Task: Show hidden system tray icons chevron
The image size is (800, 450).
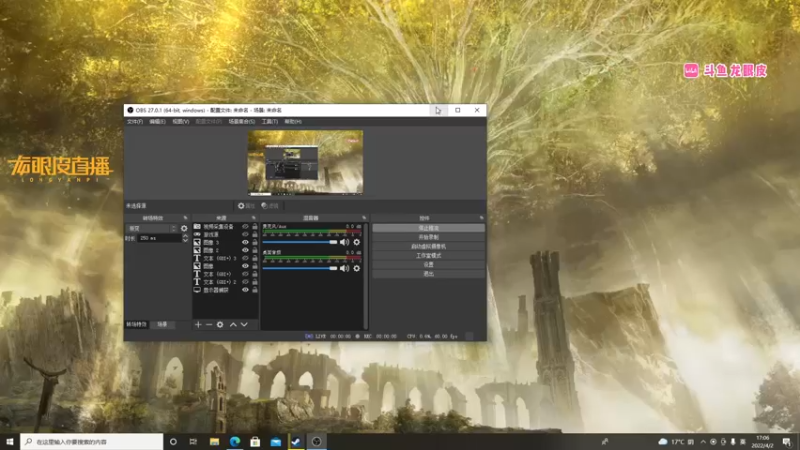Action: [703, 442]
